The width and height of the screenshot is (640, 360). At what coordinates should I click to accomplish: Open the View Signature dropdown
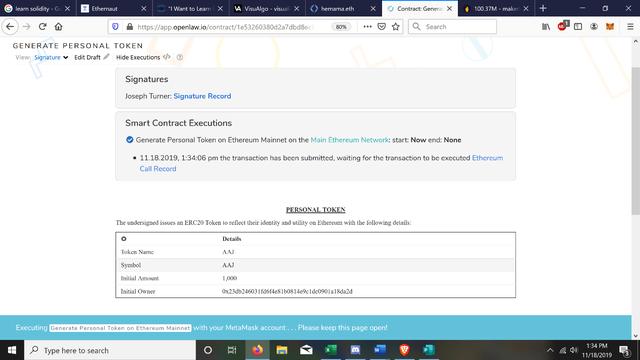51,58
